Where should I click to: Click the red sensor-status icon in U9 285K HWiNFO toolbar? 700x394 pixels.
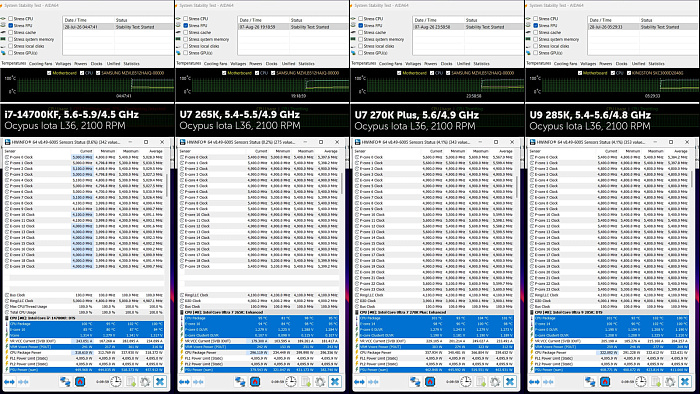tap(605, 382)
